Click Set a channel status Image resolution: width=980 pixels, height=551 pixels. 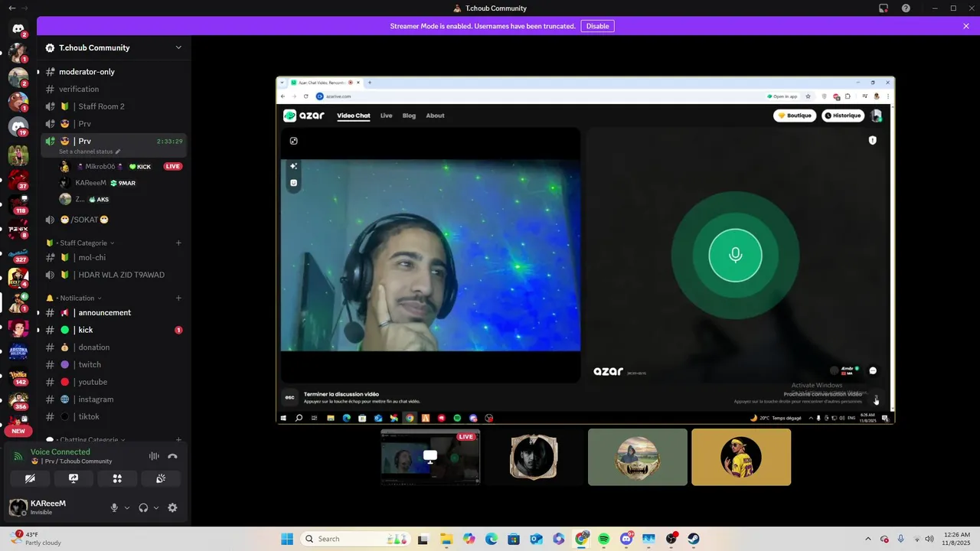[90, 152]
